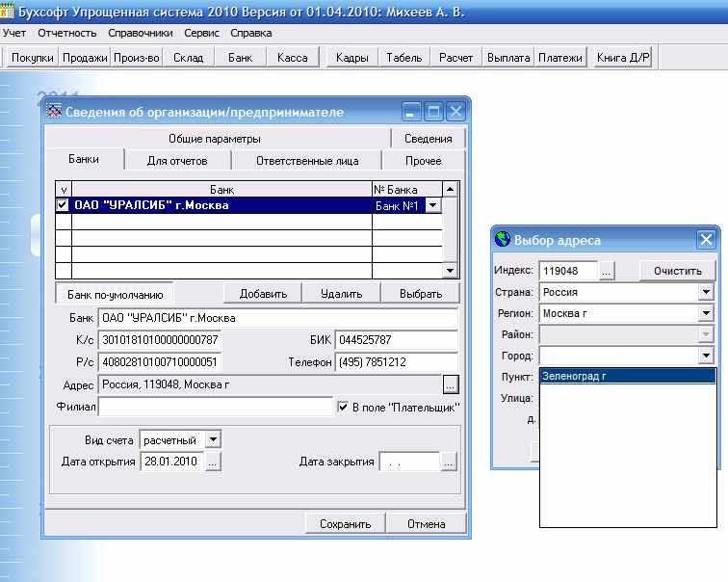
Task: Click the ellipsis button next to Адрес field
Action: point(450,385)
